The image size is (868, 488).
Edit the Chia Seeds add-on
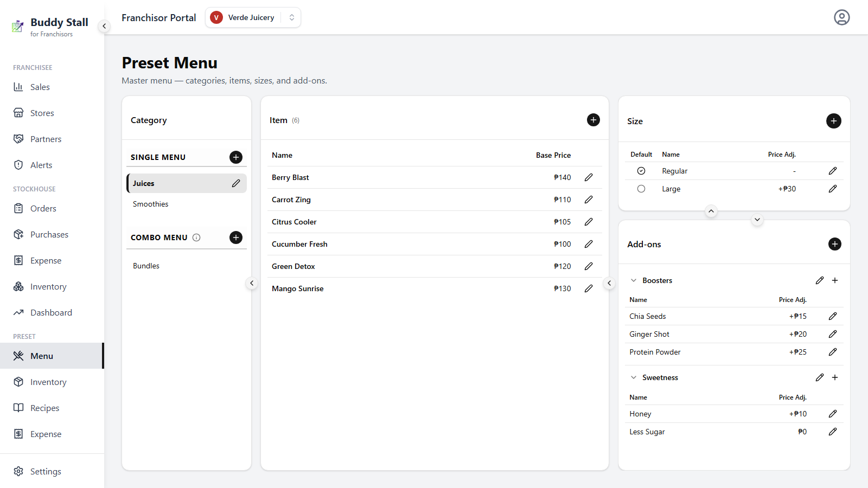point(833,316)
